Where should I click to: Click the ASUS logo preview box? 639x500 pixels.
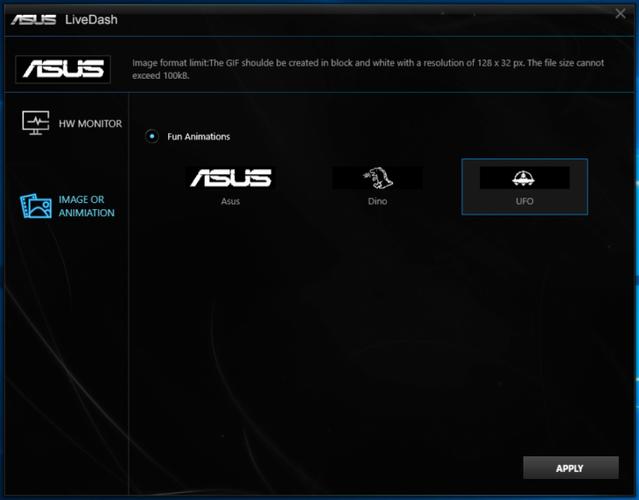tap(63, 69)
